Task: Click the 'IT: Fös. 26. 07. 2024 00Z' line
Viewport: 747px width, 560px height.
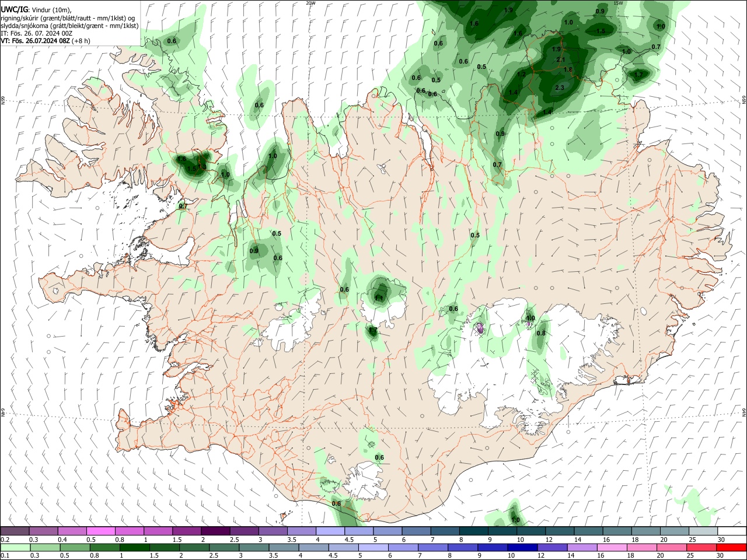Action: click(37, 34)
